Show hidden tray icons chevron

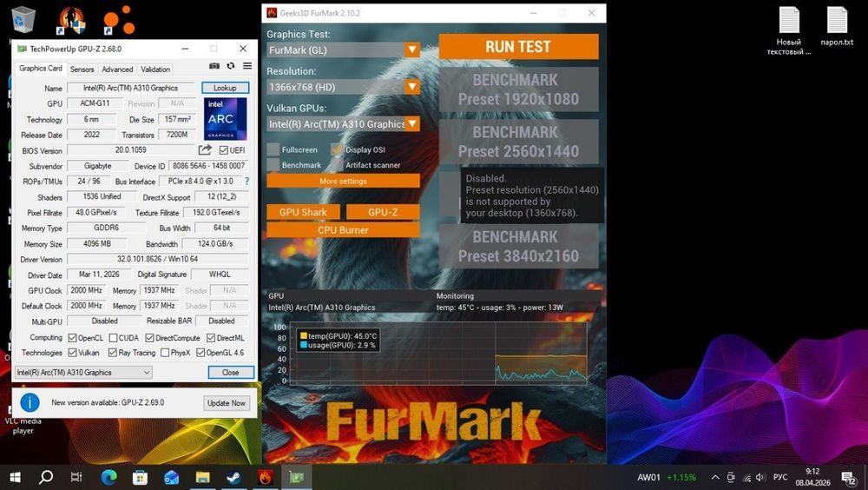715,477
